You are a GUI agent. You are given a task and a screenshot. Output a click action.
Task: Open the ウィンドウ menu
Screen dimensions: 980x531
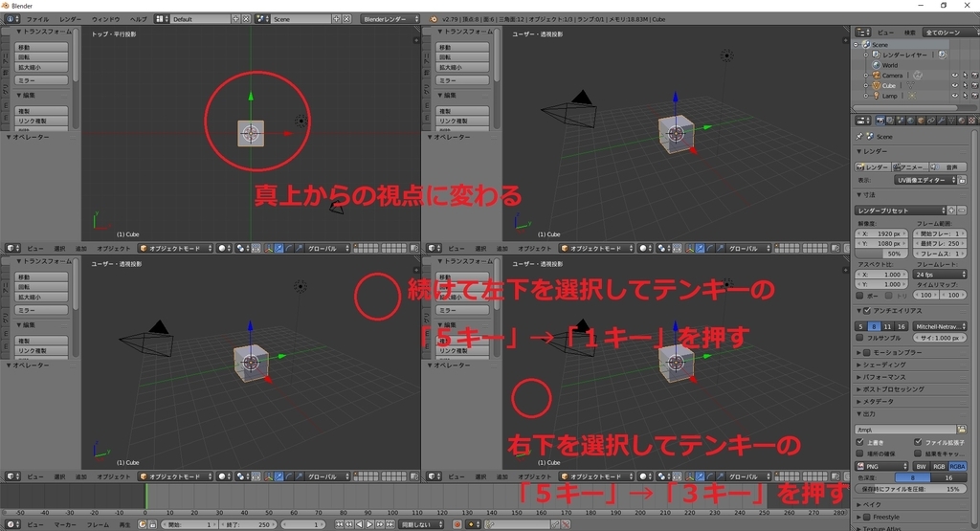pyautogui.click(x=105, y=19)
